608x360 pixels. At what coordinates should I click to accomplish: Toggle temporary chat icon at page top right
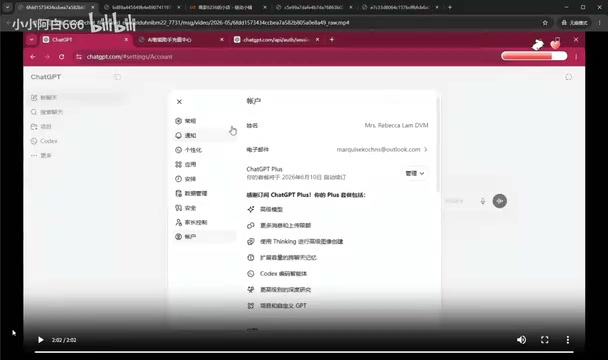tap(568, 77)
